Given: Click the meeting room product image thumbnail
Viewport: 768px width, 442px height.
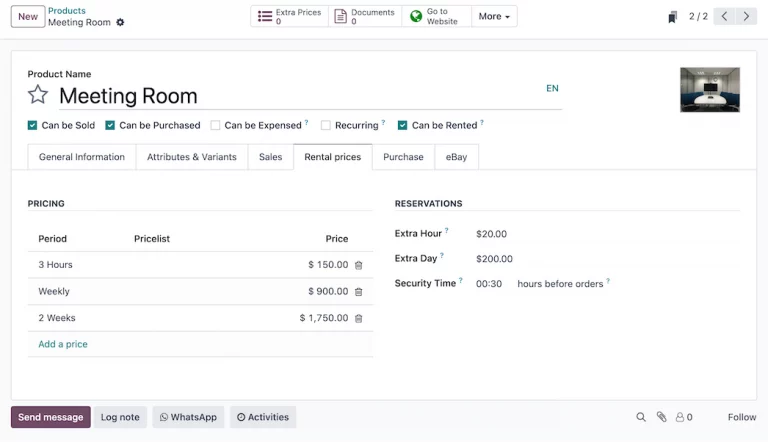Looking at the screenshot, I should (x=709, y=89).
